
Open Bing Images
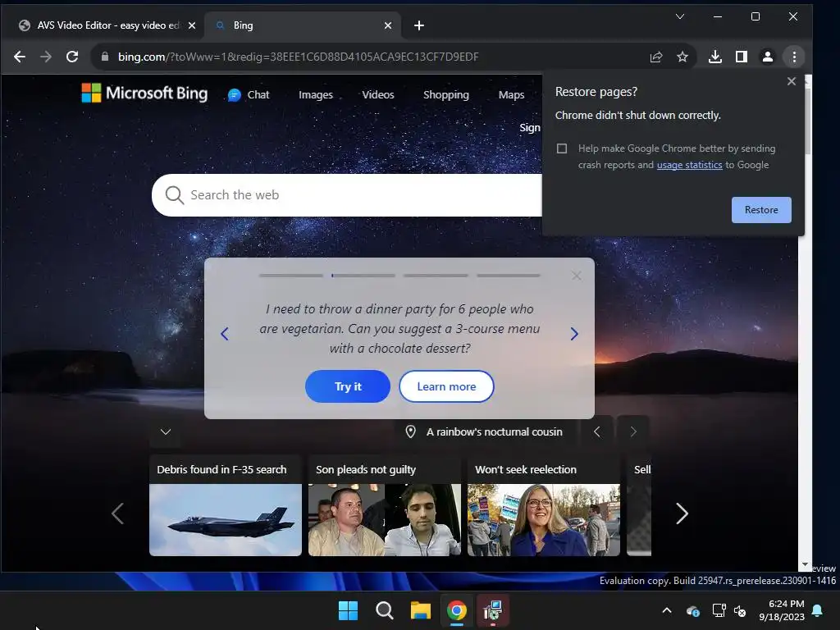pos(316,95)
